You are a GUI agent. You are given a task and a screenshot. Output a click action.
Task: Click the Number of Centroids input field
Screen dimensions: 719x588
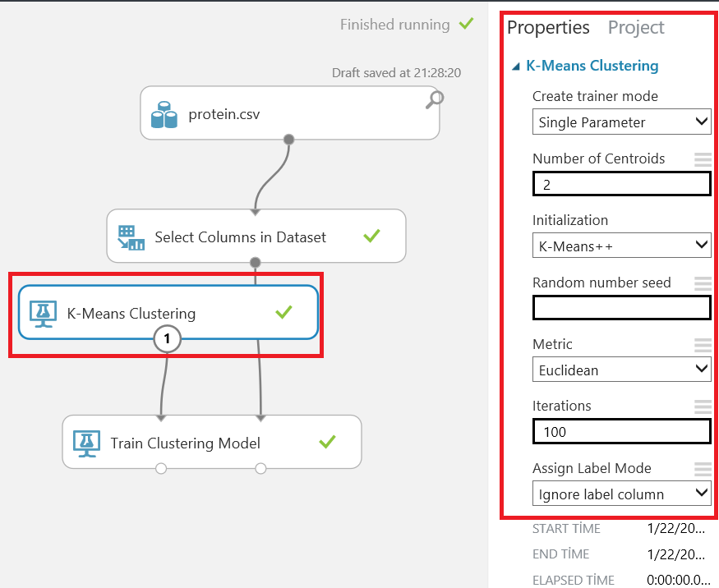click(621, 184)
